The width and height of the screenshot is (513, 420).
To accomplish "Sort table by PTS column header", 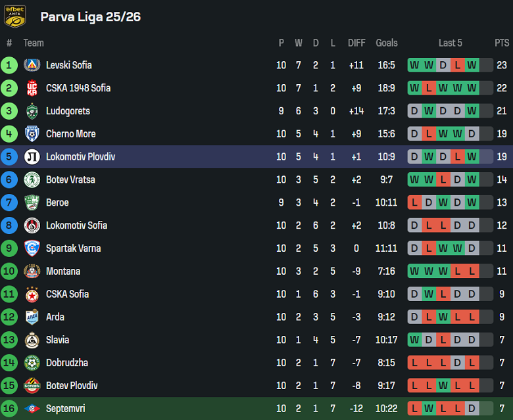I will tap(502, 43).
